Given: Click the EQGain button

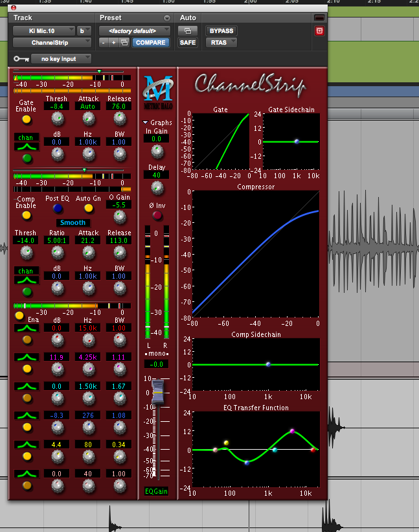Looking at the screenshot, I should 156,491.
